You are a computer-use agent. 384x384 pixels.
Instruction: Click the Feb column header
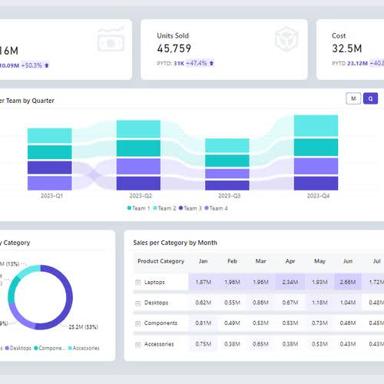point(232,261)
